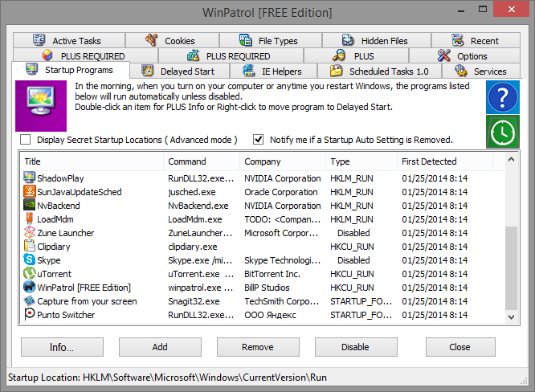Click the vertical scrollbar thumb
This screenshot has height=392, width=535.
pos(511,268)
